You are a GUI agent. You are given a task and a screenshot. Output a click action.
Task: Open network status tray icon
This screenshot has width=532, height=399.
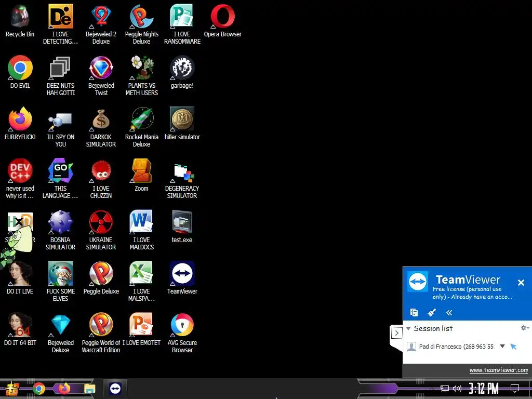pyautogui.click(x=444, y=389)
